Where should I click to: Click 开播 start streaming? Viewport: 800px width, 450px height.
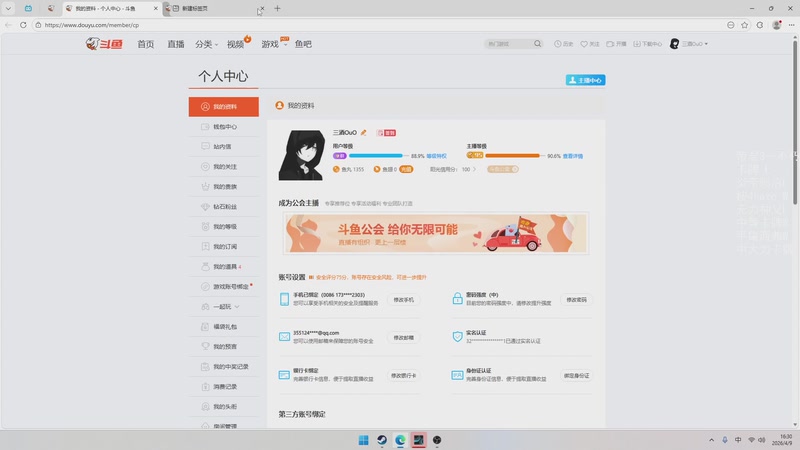tap(616, 44)
